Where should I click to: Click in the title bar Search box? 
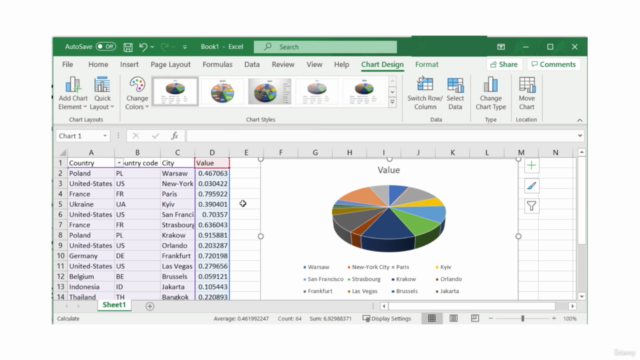click(325, 47)
